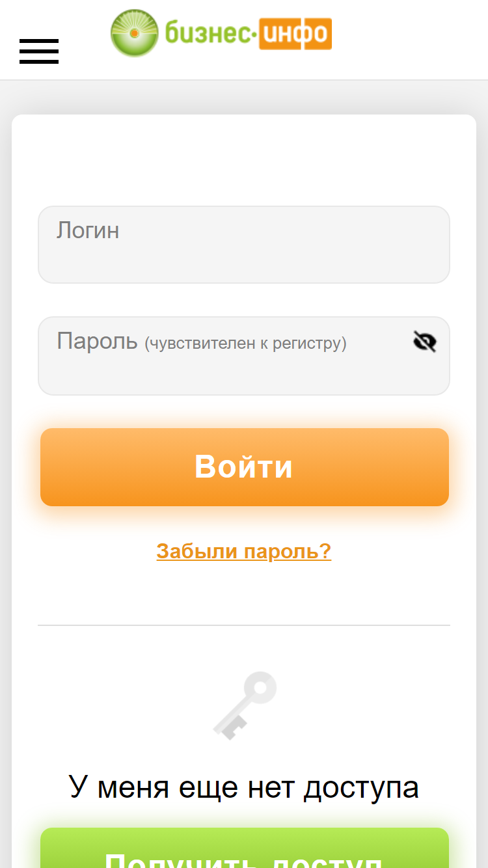Click the "У меня еще нет доступа" heading
This screenshot has width=488, height=868.
point(244,787)
